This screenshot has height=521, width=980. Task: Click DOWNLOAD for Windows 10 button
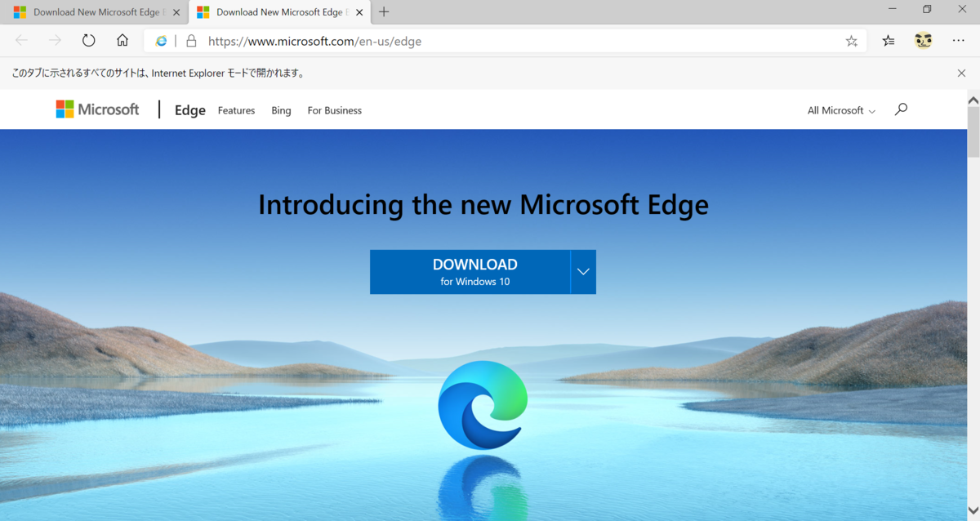click(470, 272)
